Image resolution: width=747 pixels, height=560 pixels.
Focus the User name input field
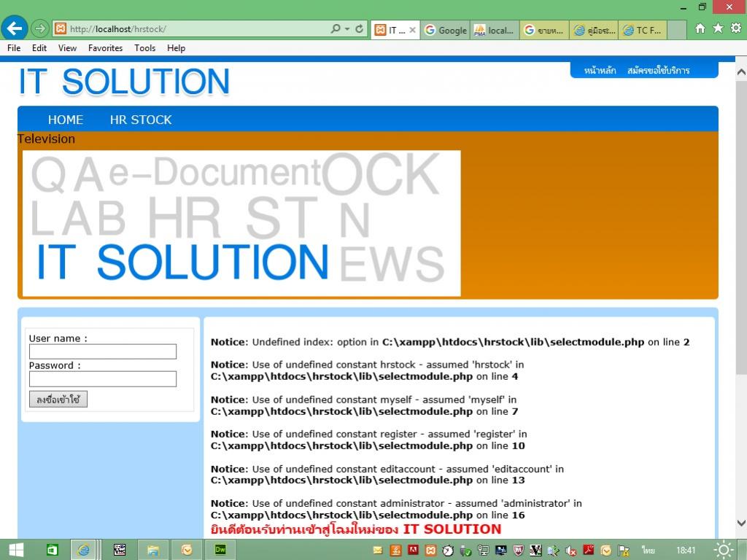click(x=103, y=351)
